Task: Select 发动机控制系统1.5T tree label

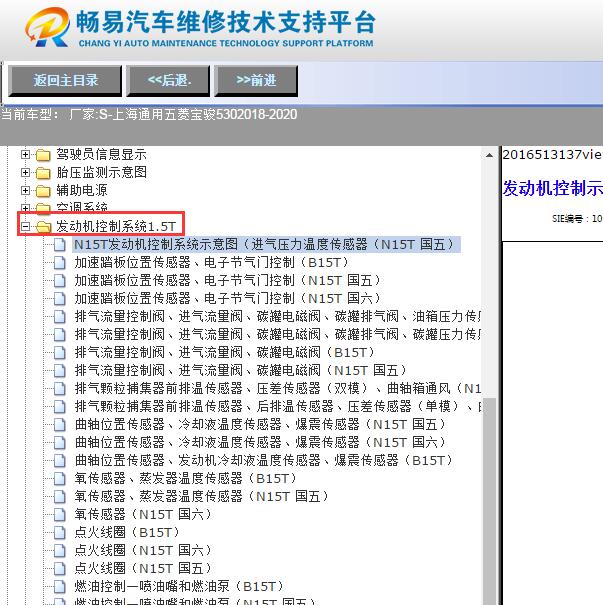Action: (x=116, y=226)
